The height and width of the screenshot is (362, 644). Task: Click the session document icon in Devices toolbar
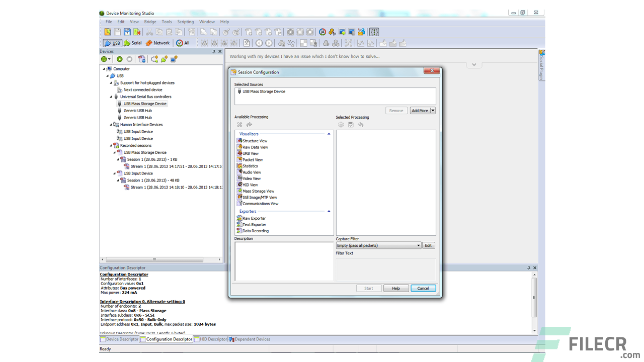(x=142, y=59)
